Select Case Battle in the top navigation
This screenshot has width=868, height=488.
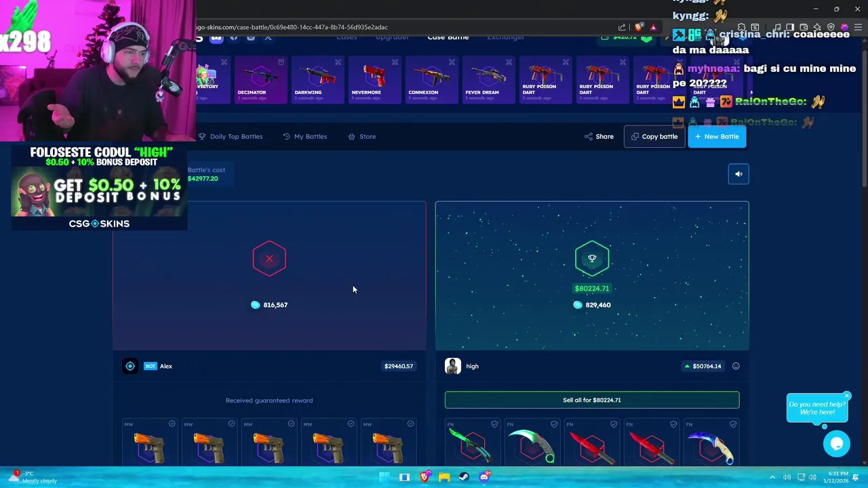(x=448, y=37)
